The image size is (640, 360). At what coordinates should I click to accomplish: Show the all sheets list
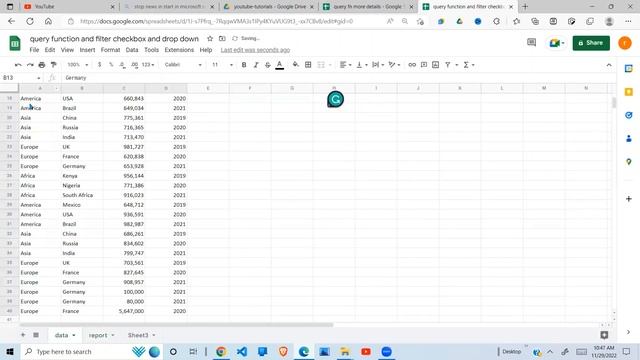point(36,335)
